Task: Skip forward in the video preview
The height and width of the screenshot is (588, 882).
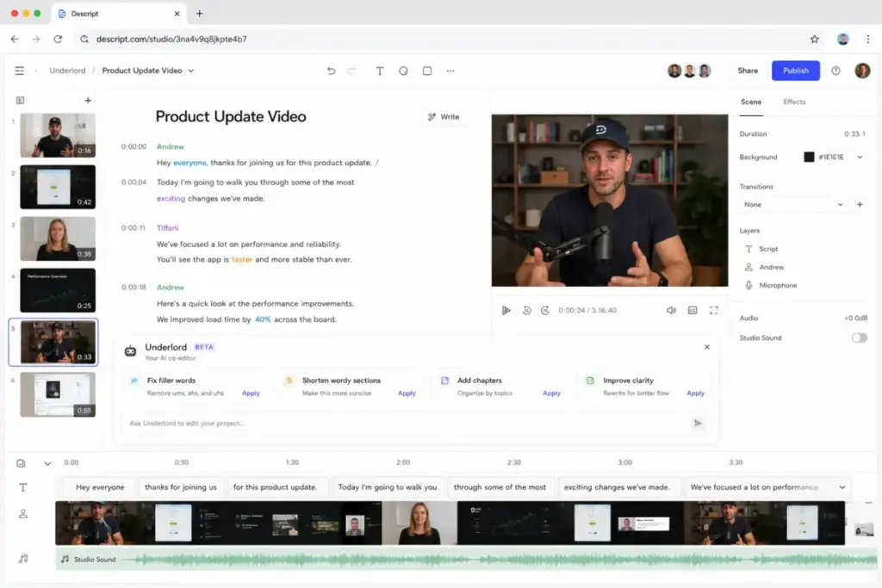Action: coord(545,310)
